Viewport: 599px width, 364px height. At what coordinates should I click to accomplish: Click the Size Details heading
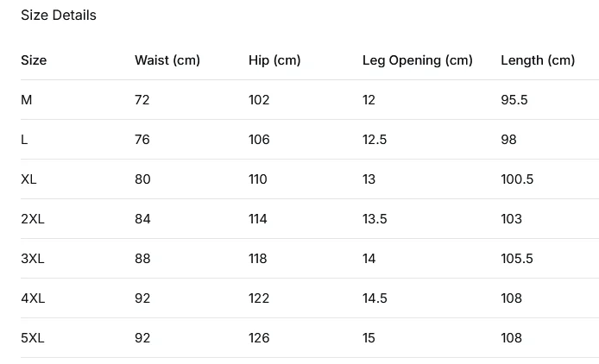click(59, 16)
